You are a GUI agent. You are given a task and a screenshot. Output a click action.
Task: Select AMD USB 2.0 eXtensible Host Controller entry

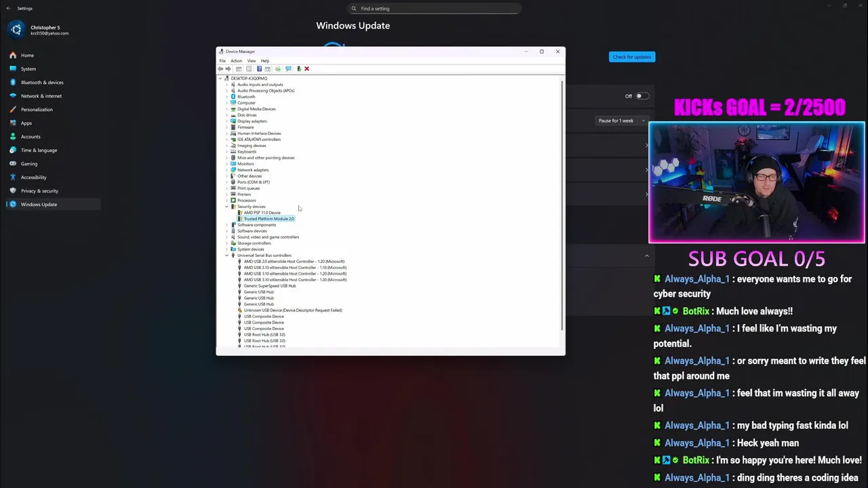pos(294,262)
